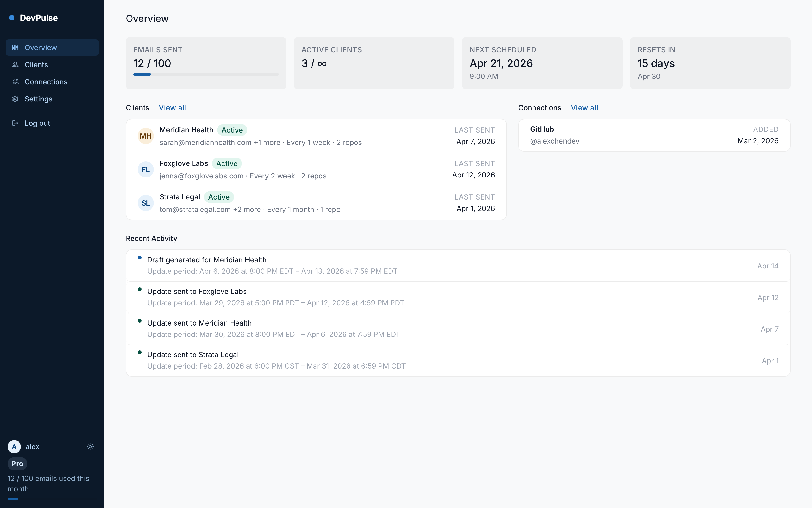Image resolution: width=812 pixels, height=508 pixels.
Task: Click the alex user avatar circle
Action: click(x=14, y=446)
